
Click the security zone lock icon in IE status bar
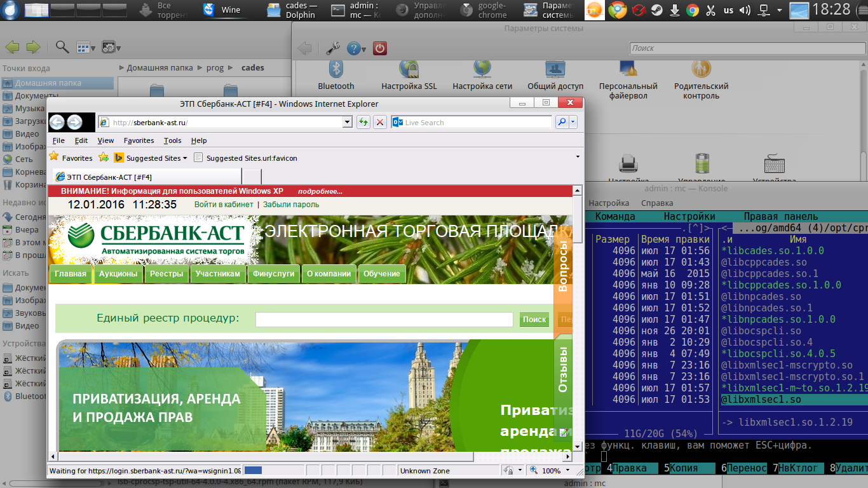tap(509, 471)
